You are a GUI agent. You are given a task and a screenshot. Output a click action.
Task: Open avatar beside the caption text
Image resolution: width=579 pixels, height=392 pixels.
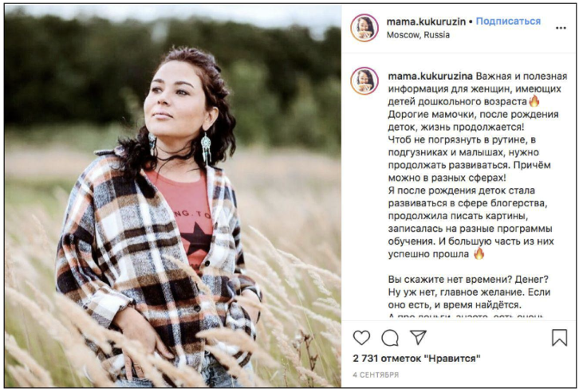[364, 81]
